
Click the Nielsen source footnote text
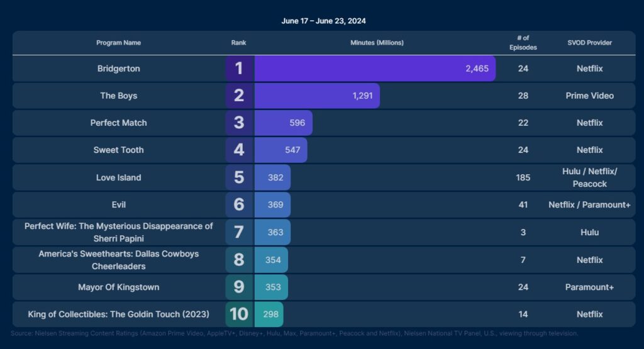(294, 333)
